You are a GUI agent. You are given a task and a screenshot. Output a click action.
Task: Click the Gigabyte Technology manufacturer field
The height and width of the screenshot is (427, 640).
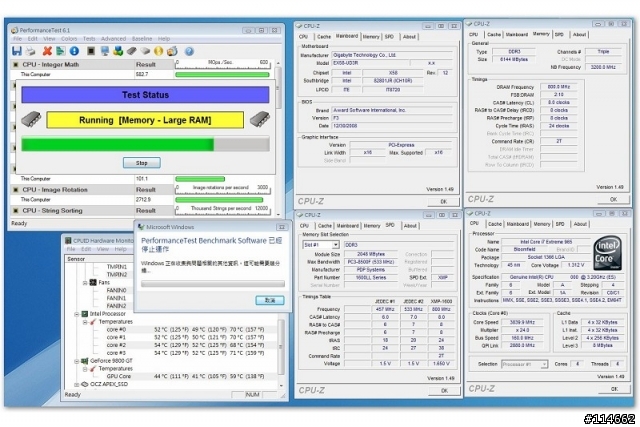(x=393, y=55)
